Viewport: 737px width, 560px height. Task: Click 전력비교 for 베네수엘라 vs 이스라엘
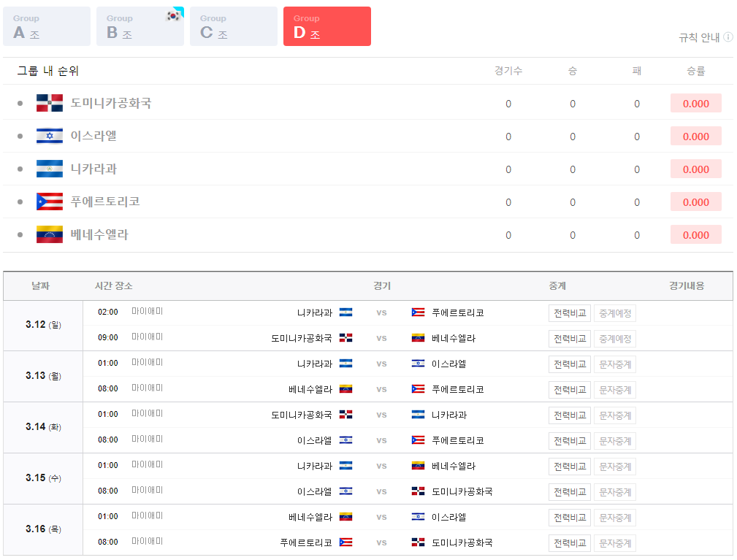tap(570, 518)
